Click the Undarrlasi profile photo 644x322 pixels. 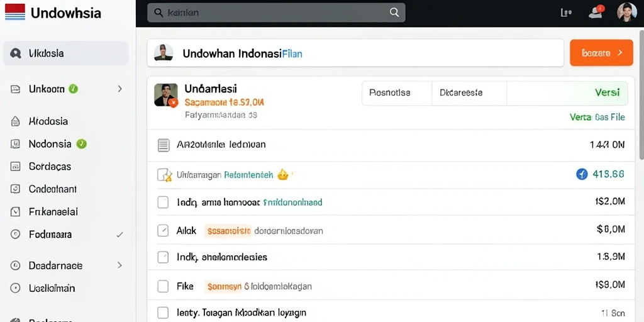[166, 95]
